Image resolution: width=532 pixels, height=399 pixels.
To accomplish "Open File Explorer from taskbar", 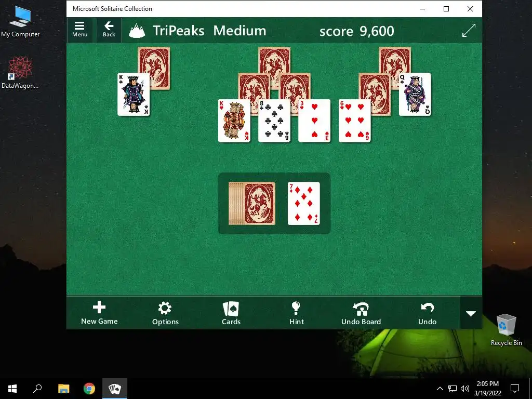I will (64, 389).
